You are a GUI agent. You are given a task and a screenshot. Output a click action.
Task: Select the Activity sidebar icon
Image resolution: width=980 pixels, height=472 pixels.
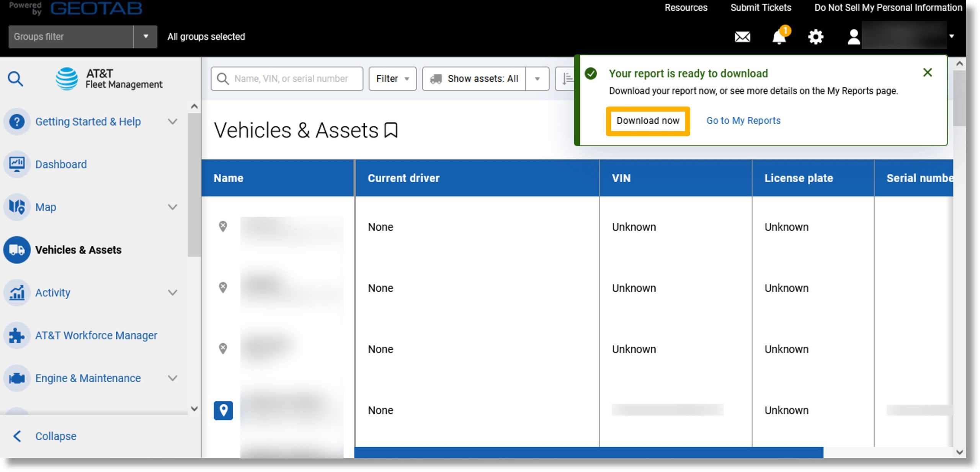click(16, 292)
